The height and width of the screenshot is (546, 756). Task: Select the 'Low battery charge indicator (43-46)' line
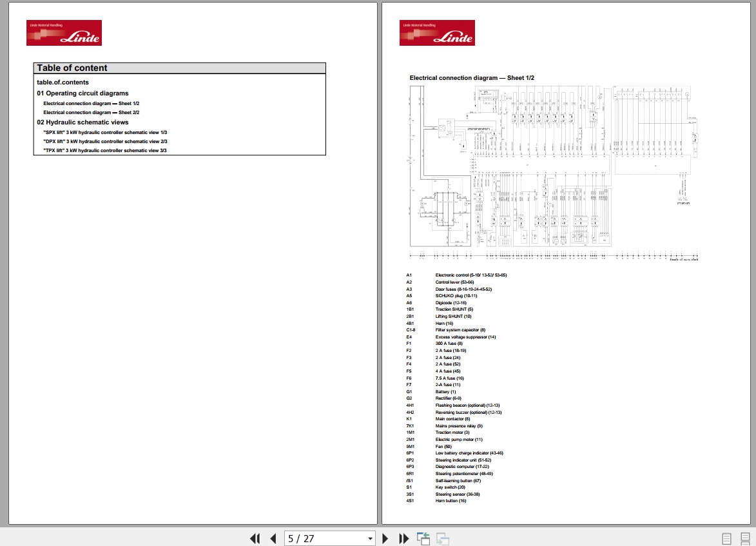point(469,453)
